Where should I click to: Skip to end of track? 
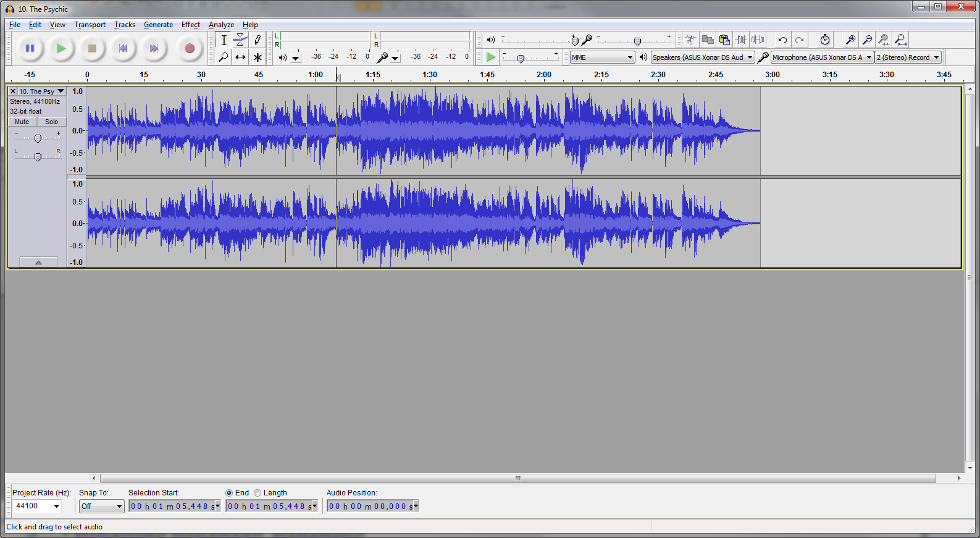click(x=154, y=48)
